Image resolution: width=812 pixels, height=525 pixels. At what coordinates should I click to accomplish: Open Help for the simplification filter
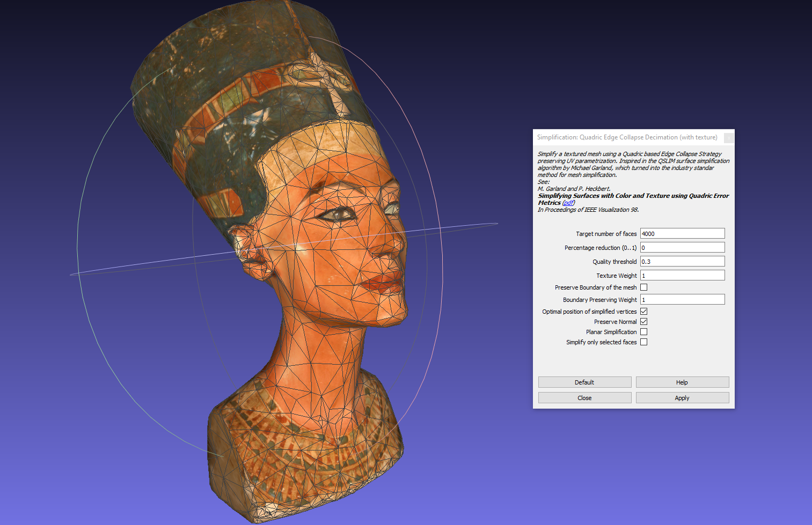tap(682, 382)
